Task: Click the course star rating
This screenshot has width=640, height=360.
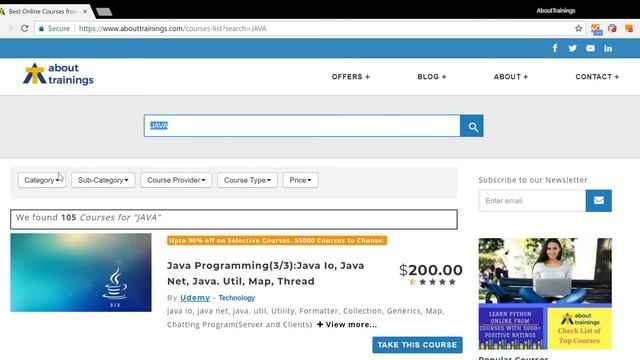Action: click(433, 282)
